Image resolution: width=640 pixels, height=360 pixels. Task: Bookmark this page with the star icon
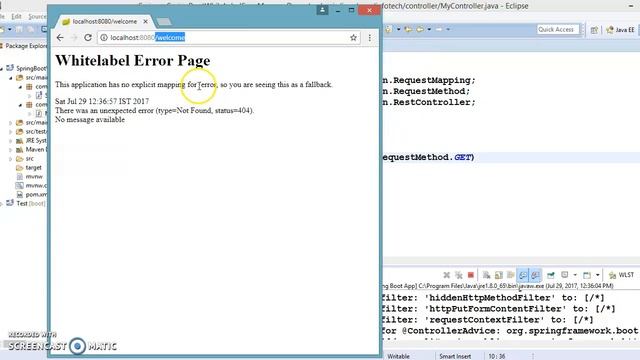click(353, 38)
